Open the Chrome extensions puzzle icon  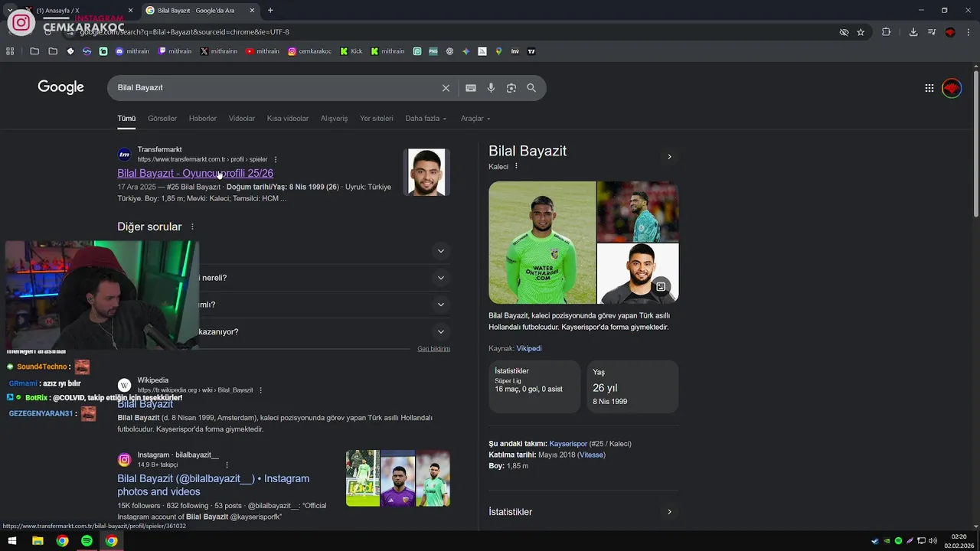point(886,32)
